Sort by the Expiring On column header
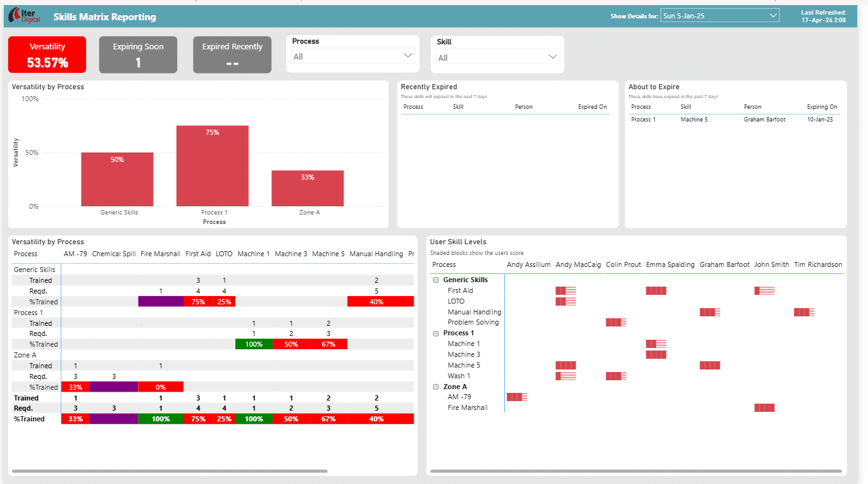Image resolution: width=868 pixels, height=484 pixels. [822, 107]
